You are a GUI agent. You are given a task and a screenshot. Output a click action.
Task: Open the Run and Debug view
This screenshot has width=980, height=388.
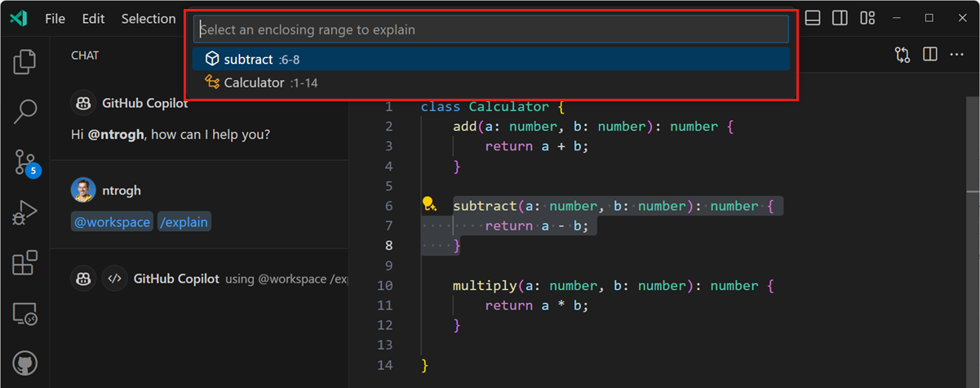pyautogui.click(x=25, y=212)
